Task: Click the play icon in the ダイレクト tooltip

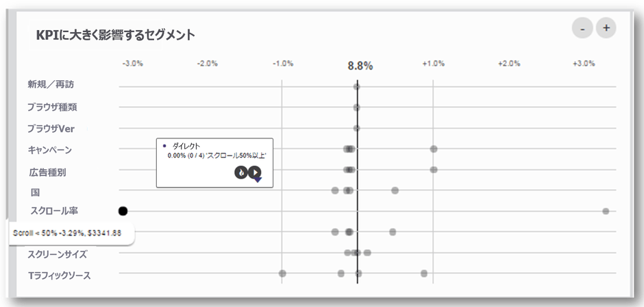Action: click(x=254, y=172)
